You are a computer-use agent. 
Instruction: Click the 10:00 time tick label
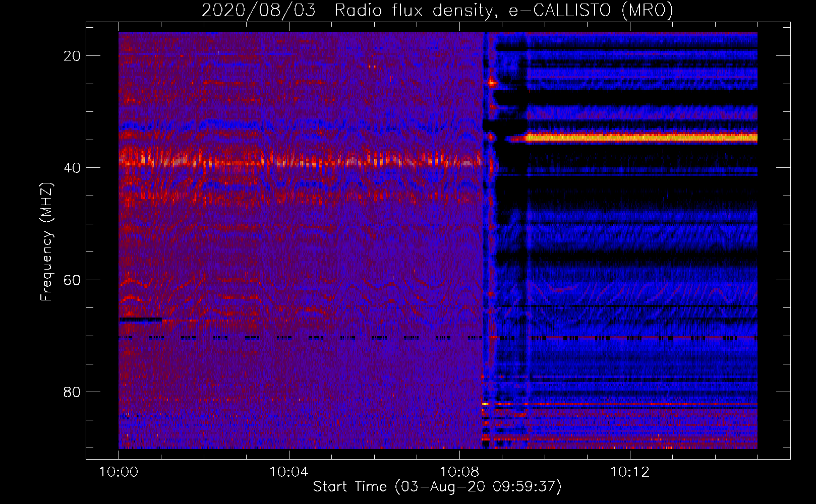(x=119, y=472)
